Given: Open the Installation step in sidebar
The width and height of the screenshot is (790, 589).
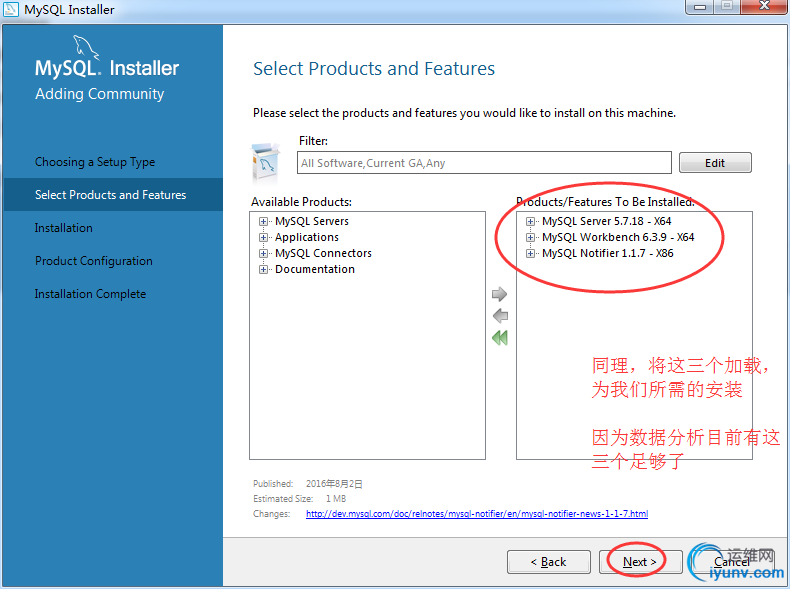Looking at the screenshot, I should pos(63,228).
